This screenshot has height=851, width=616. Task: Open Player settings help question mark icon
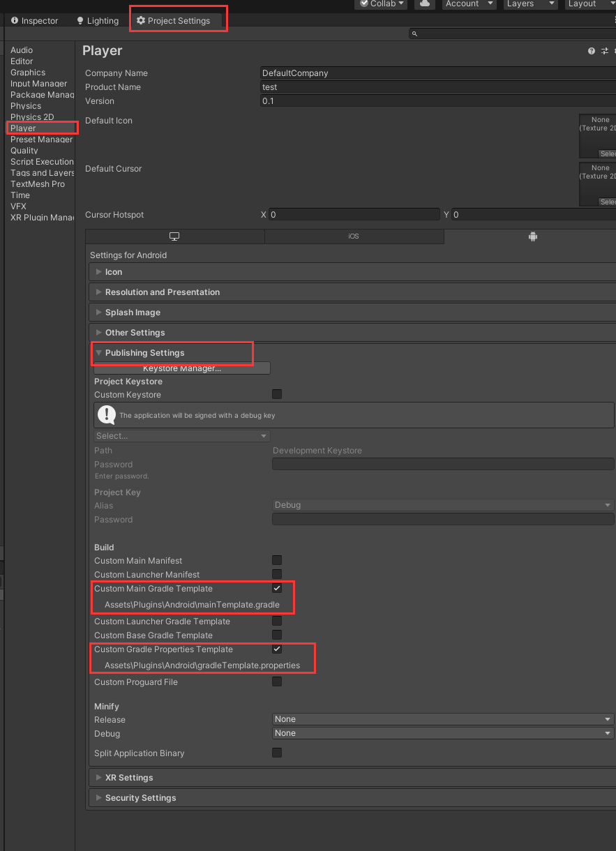coord(592,51)
